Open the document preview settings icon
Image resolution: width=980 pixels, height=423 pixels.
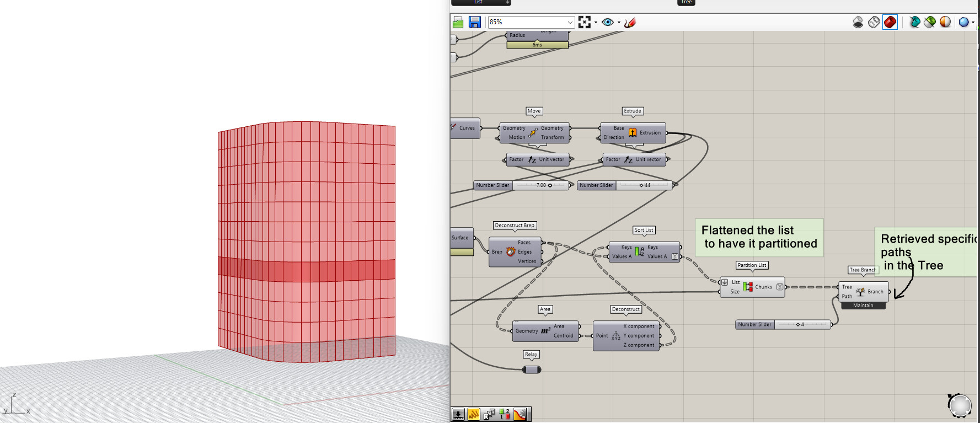click(930, 22)
